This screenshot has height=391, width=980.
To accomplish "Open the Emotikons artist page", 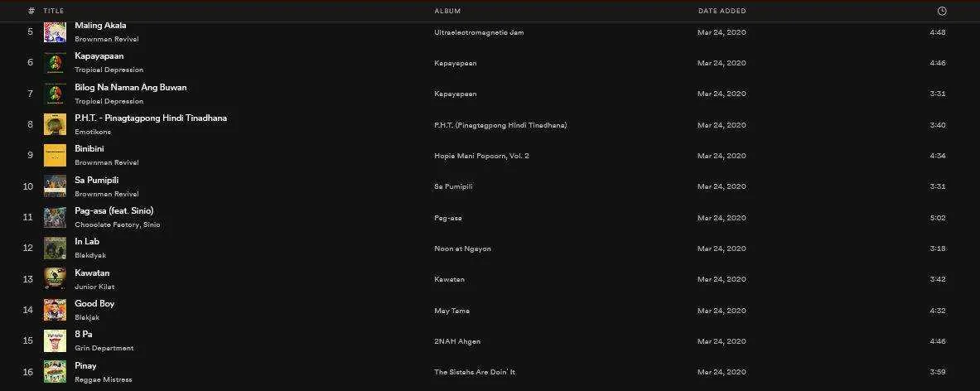I will point(93,132).
